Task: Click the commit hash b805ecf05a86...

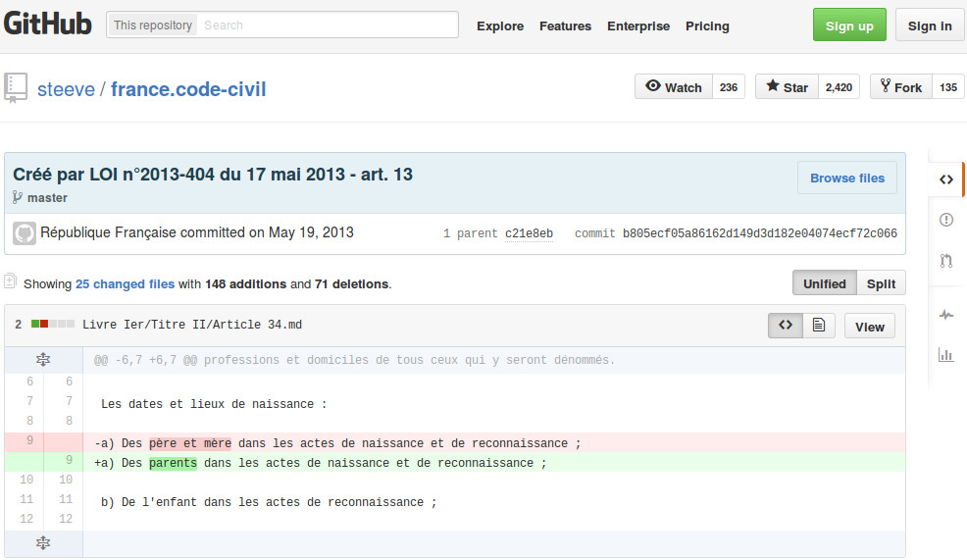Action: click(760, 233)
